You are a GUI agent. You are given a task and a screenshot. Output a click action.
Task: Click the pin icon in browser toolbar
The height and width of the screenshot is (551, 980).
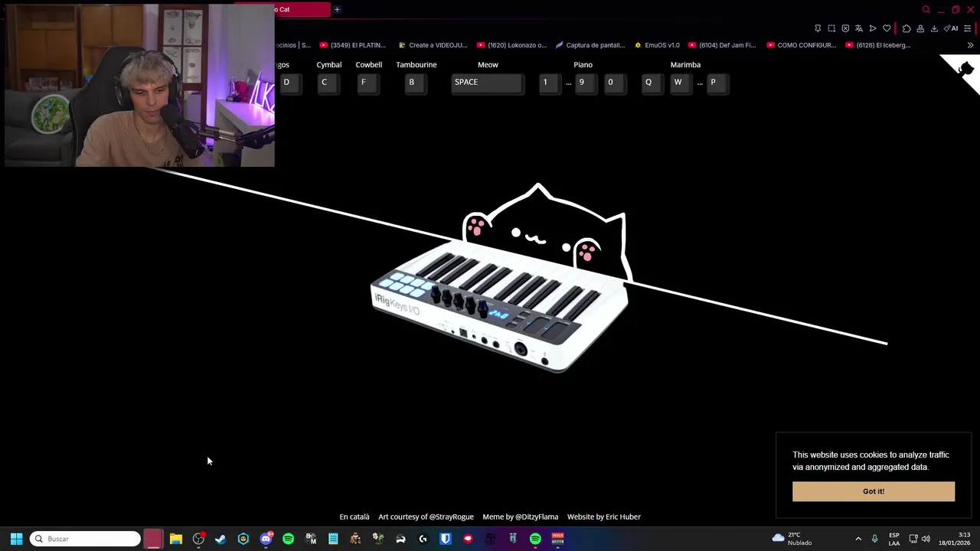click(818, 28)
